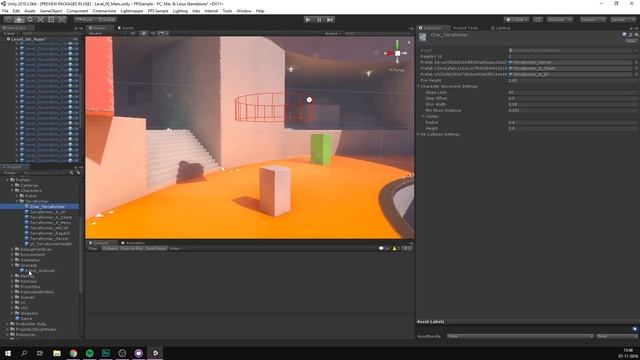This screenshot has width=640, height=360.
Task: Expand the Weapons folder arrow
Action: (13, 313)
